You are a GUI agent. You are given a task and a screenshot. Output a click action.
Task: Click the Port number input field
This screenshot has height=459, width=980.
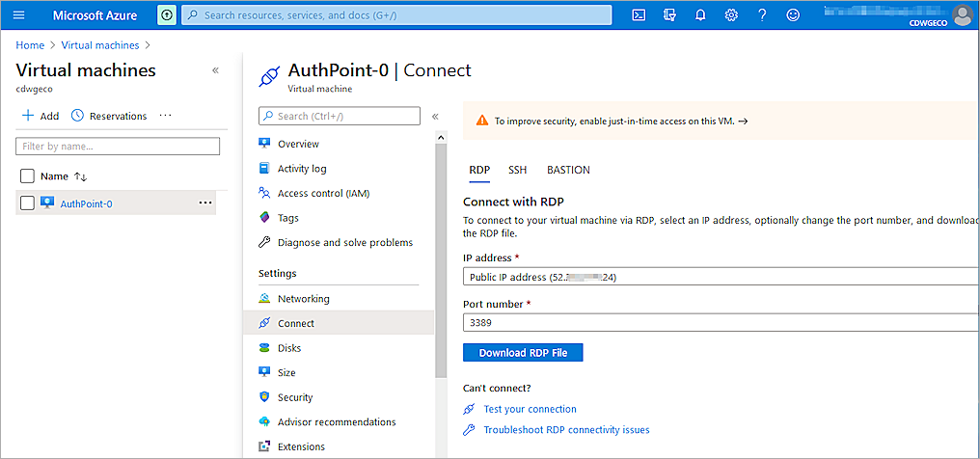pyautogui.click(x=721, y=323)
